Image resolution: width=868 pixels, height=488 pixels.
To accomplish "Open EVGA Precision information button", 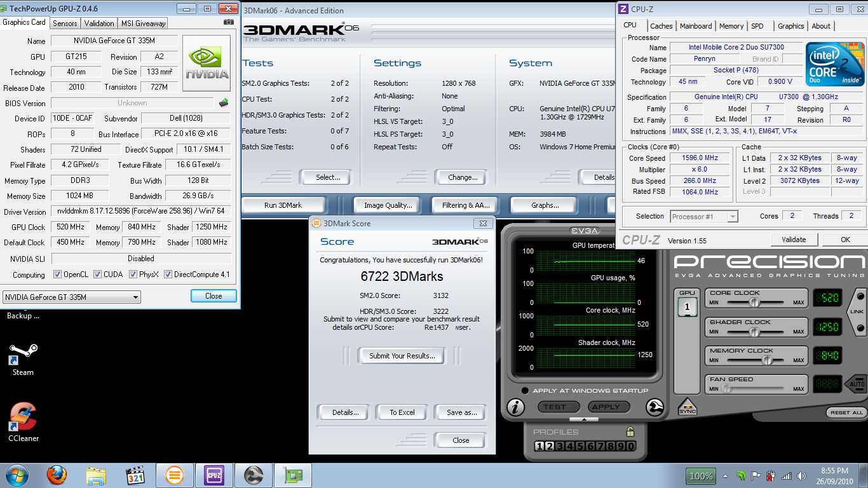I will [x=515, y=407].
